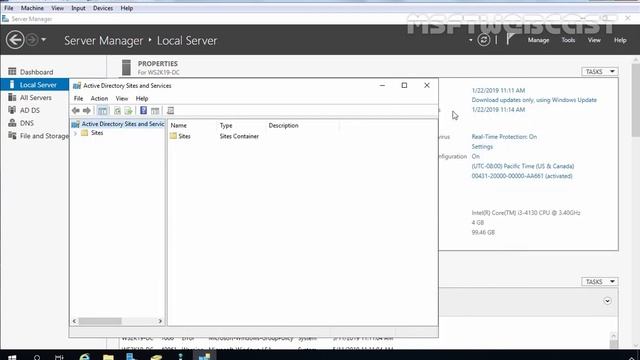Expand the Sites tree node
Screen dimensions: 640x360
(76, 133)
